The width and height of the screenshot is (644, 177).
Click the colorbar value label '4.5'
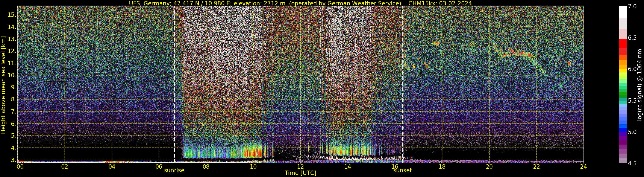[x=632, y=163]
